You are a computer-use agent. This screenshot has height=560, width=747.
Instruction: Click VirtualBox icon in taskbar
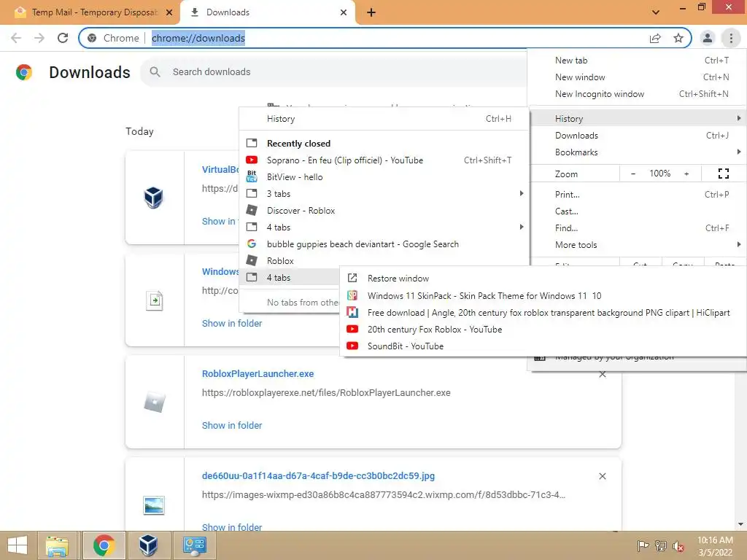(148, 545)
